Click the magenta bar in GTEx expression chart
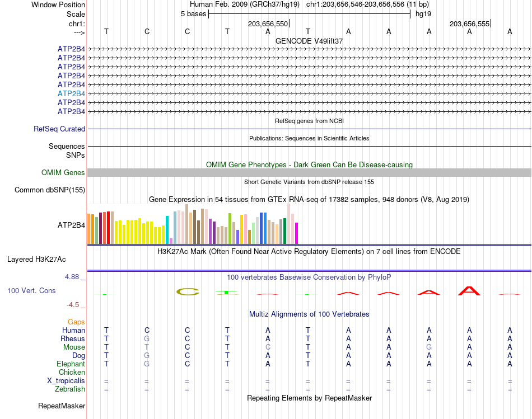This screenshot has height=419, width=532. coord(297,233)
